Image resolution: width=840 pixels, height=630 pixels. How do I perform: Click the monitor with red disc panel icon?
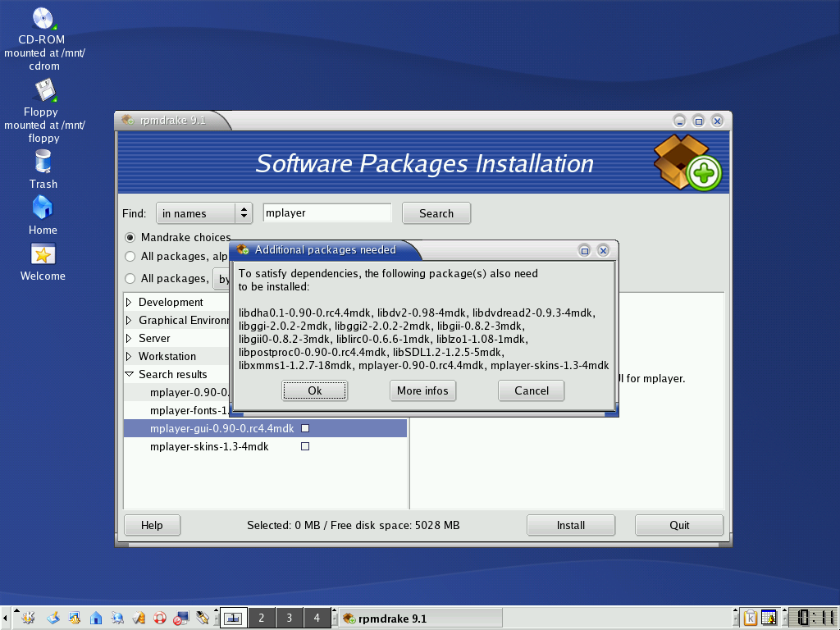(181, 619)
